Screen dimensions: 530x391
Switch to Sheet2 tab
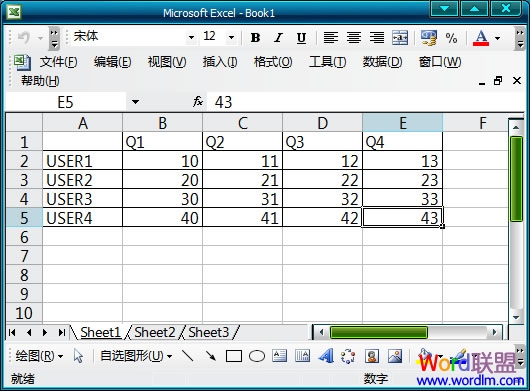coord(155,333)
